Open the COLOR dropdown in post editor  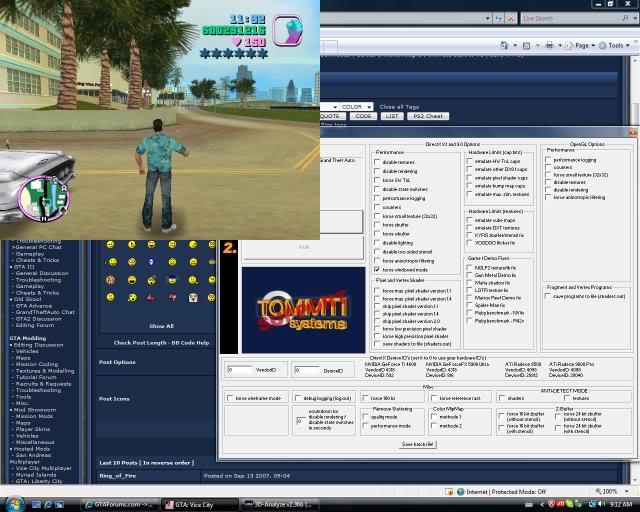[x=354, y=106]
